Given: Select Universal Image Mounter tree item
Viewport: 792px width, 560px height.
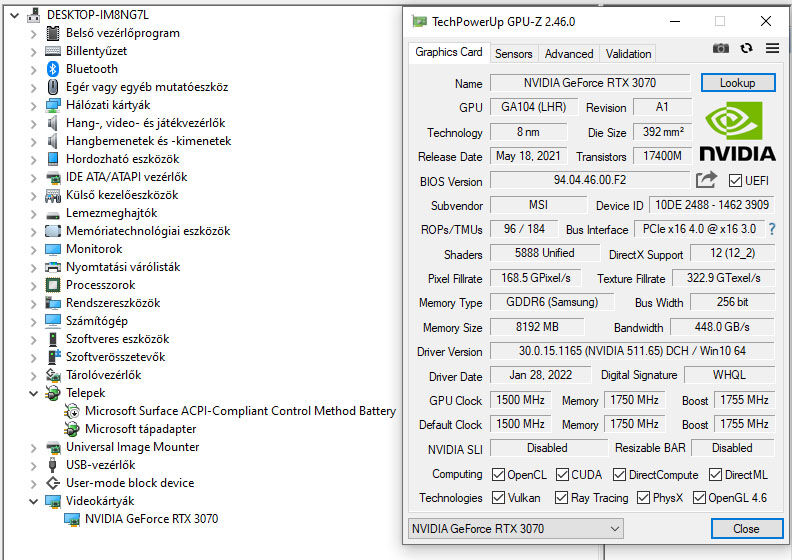Looking at the screenshot, I should pos(132,447).
